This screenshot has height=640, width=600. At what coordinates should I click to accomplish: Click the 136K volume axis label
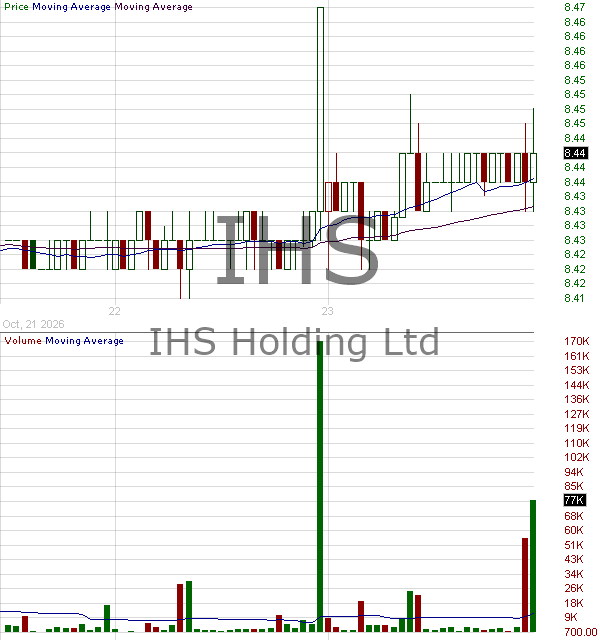577,399
